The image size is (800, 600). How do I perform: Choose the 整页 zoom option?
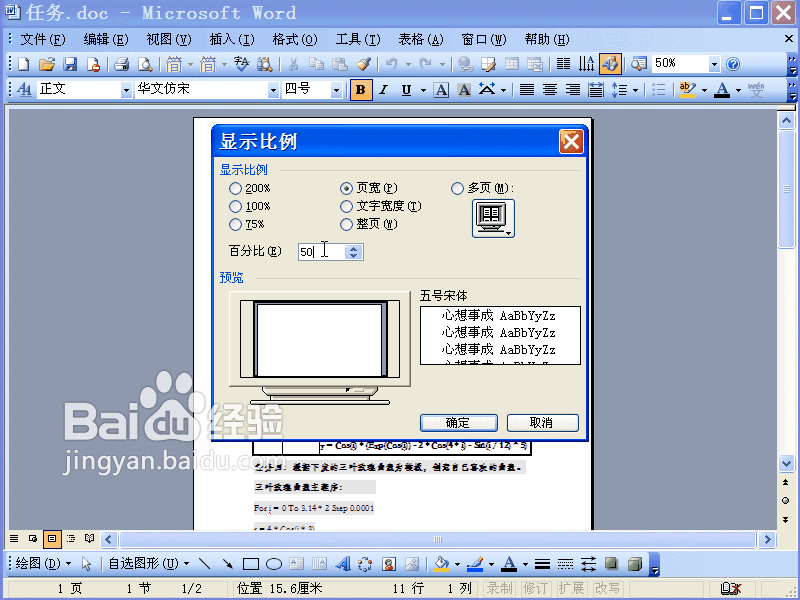(x=345, y=223)
